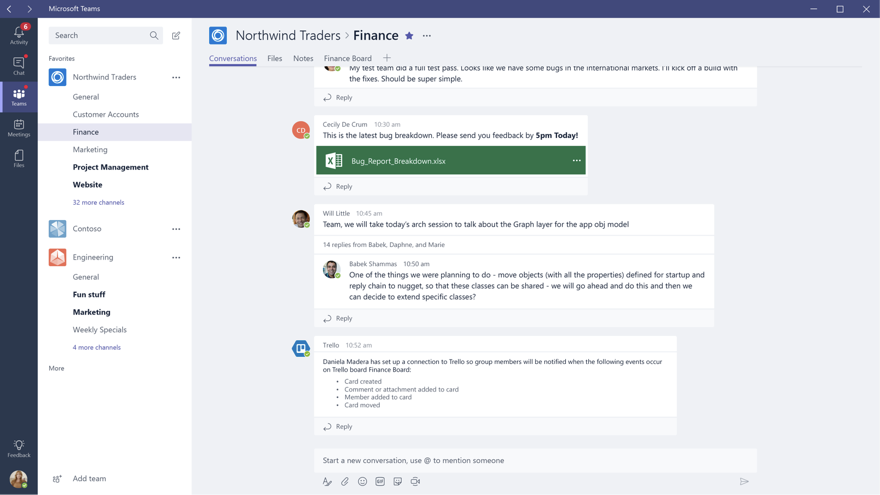
Task: Select the Finance channel
Action: [x=114, y=132]
